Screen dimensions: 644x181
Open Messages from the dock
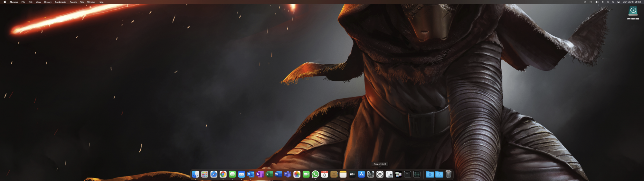pos(232,174)
